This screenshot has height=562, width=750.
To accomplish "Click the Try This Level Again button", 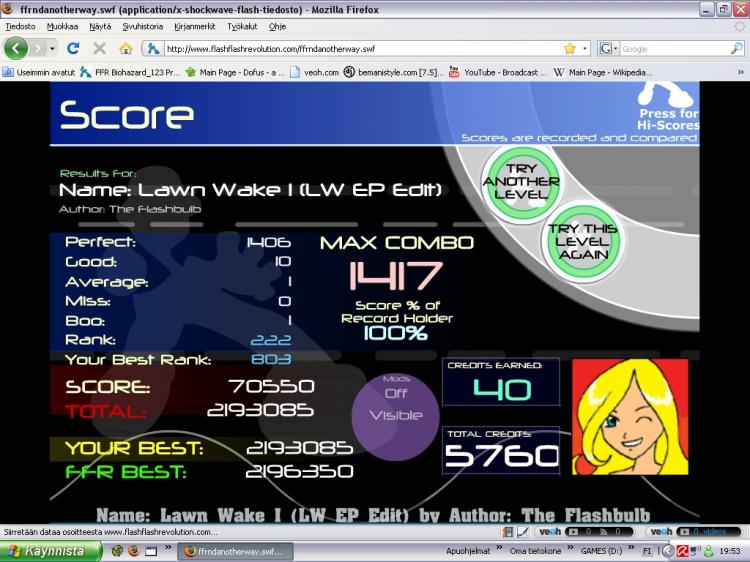I will point(583,242).
